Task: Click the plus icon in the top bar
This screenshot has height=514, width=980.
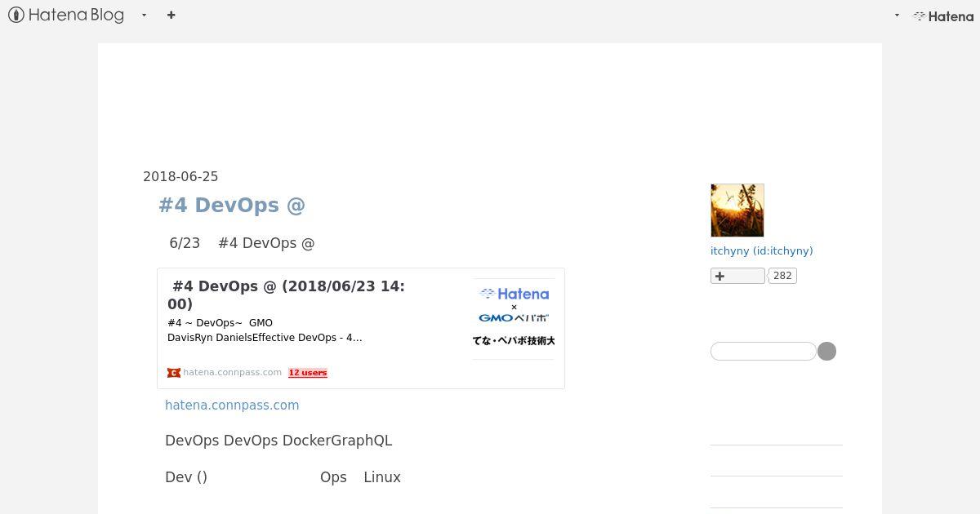Action: [x=171, y=15]
